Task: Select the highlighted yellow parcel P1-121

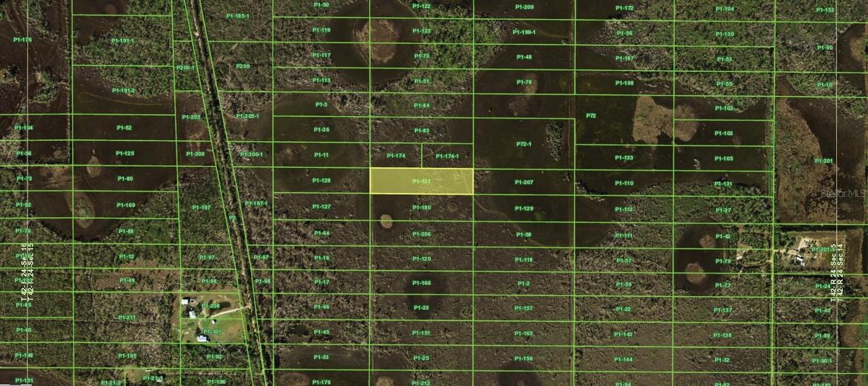Action: point(421,181)
